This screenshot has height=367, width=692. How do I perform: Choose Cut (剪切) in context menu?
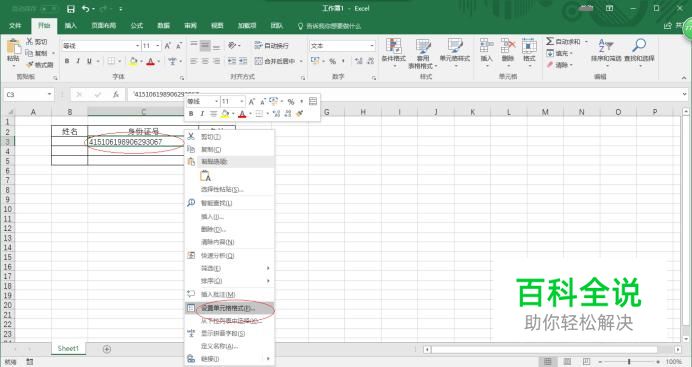(230, 137)
